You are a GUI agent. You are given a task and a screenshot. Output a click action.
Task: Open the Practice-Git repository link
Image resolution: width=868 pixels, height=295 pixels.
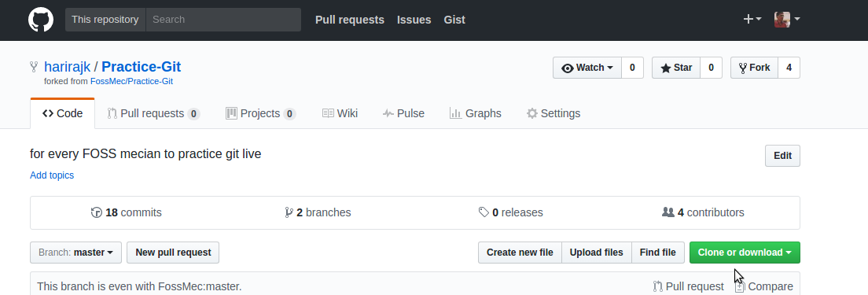coord(142,67)
